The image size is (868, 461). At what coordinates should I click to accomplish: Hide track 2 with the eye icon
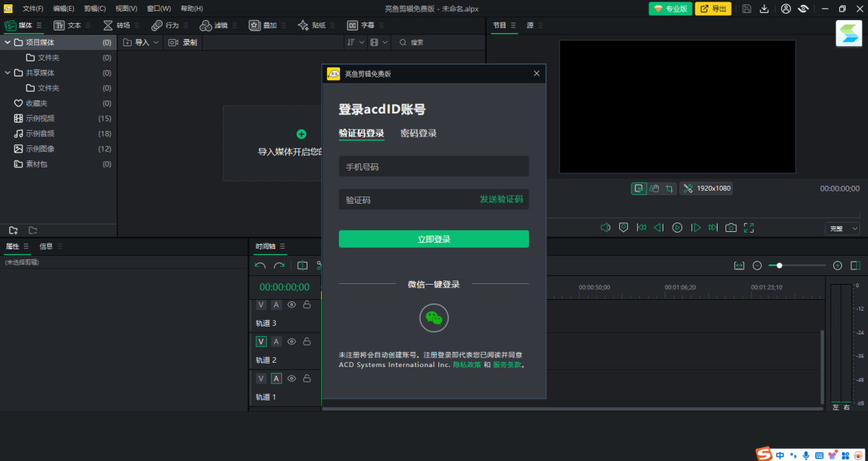point(292,342)
